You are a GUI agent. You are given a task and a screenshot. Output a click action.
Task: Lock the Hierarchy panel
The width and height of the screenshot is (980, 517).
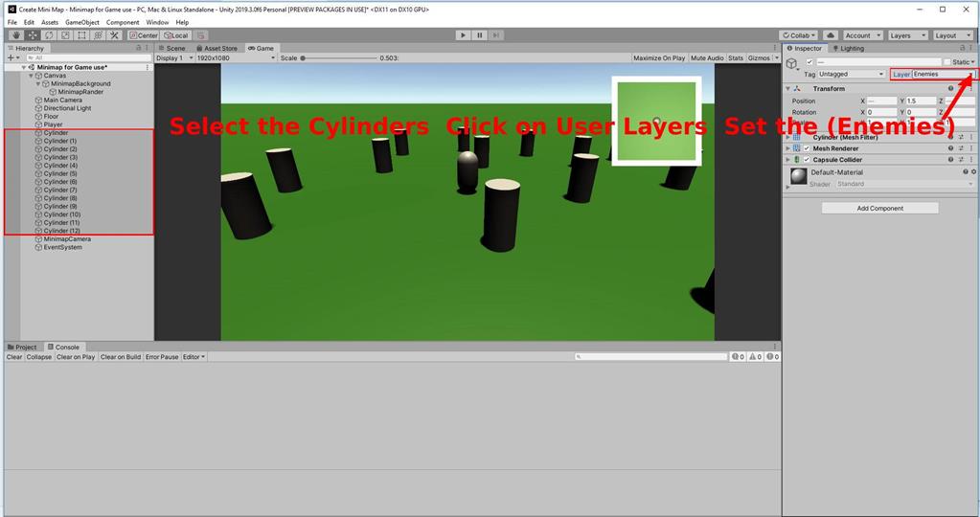[x=139, y=48]
